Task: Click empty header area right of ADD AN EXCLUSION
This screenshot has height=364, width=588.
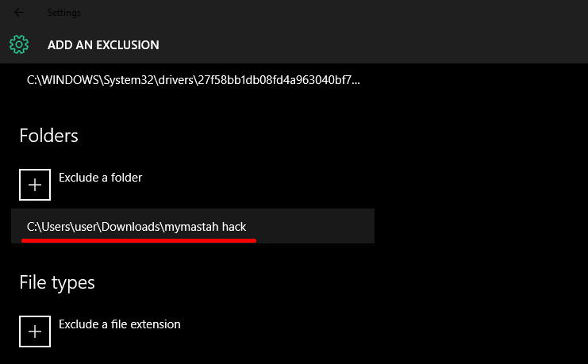Action: tap(357, 45)
